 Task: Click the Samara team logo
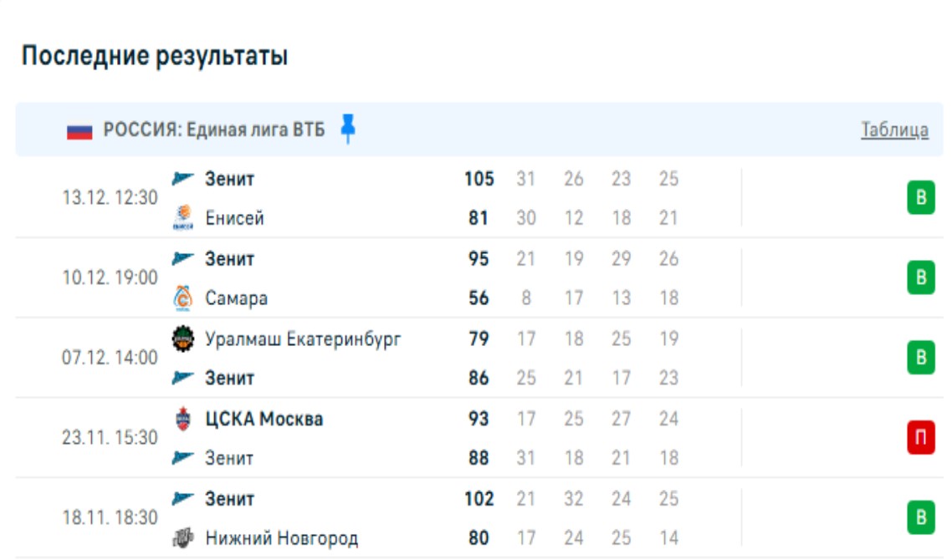(x=183, y=298)
